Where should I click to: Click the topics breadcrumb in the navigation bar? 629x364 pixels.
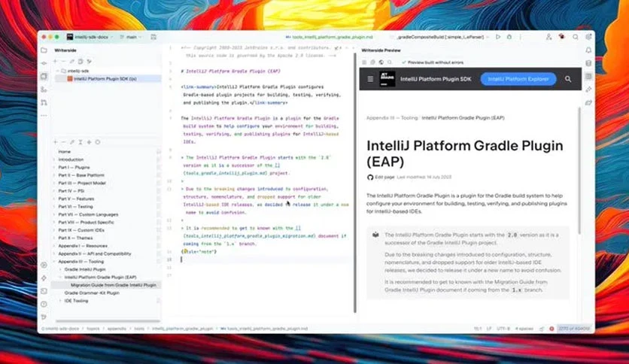coord(93,329)
